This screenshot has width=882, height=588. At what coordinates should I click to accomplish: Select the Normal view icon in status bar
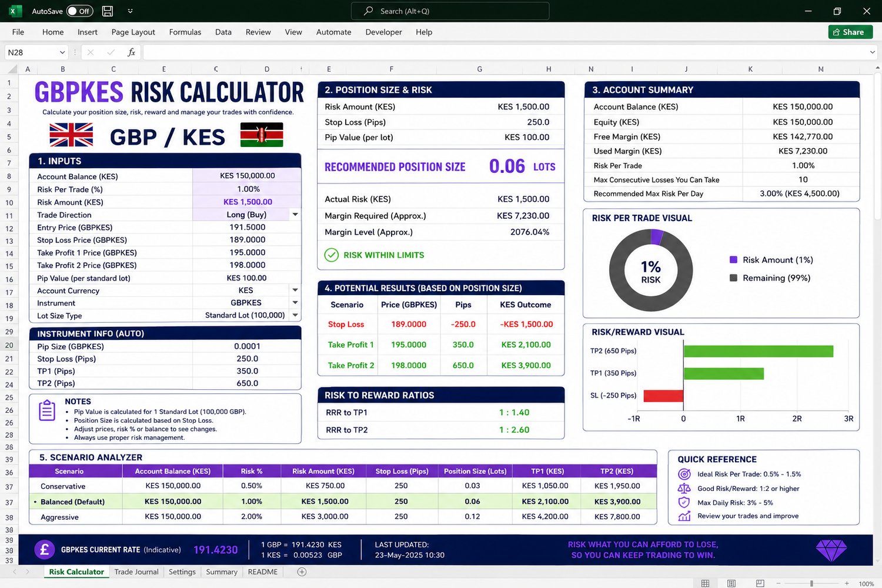point(705,583)
